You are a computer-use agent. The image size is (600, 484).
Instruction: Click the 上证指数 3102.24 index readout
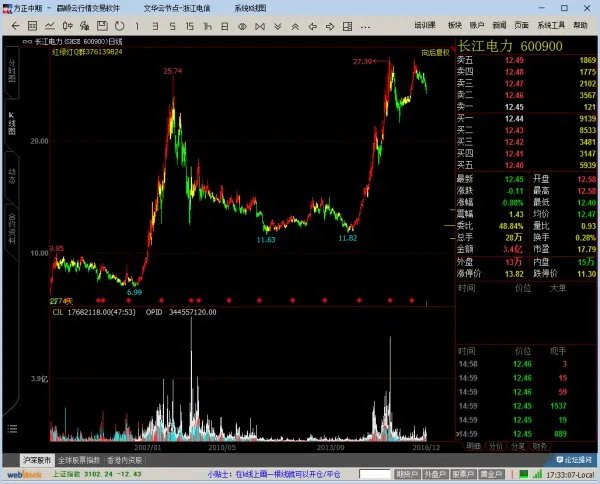click(97, 474)
